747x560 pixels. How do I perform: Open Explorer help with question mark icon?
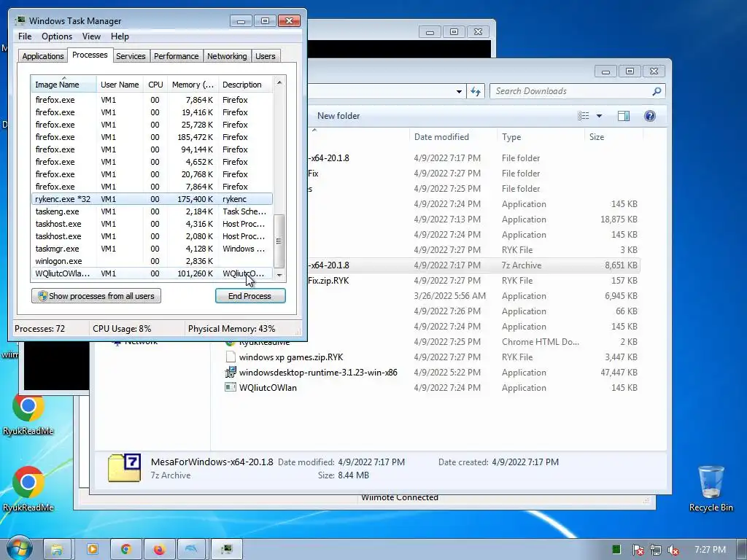(x=649, y=116)
